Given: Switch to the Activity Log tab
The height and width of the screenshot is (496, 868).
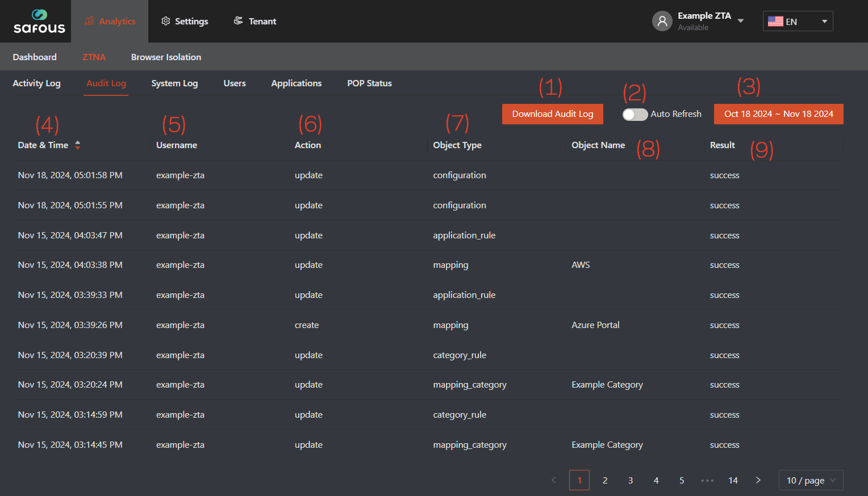Looking at the screenshot, I should point(36,83).
